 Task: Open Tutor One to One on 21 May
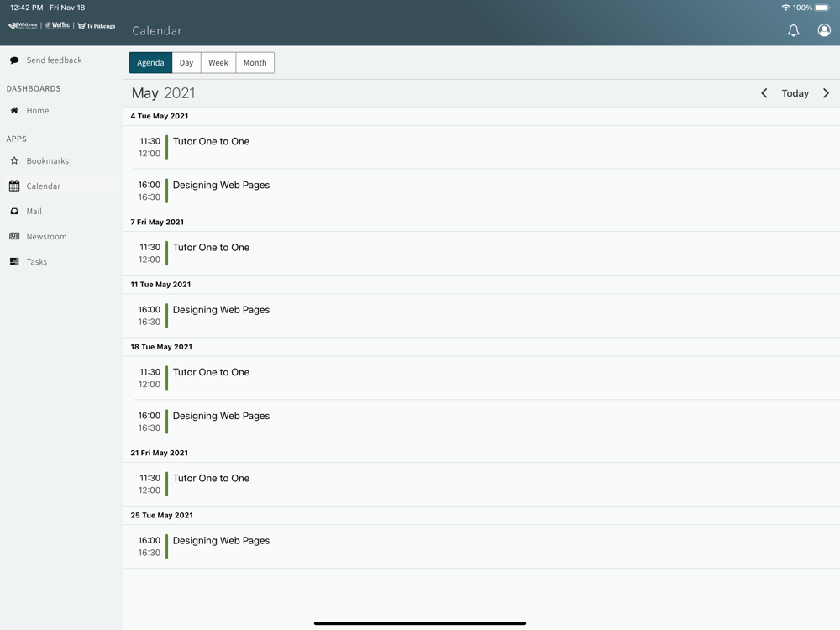[x=481, y=485]
